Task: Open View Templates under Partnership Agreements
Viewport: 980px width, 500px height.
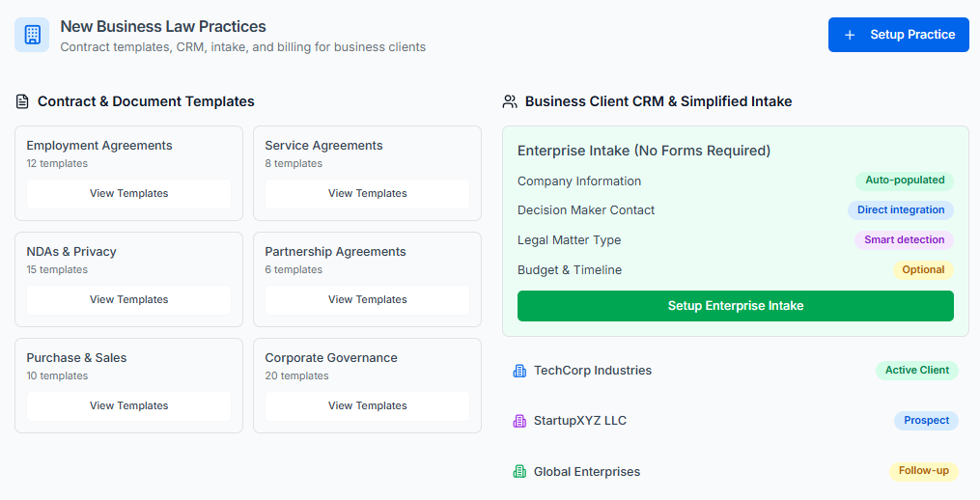Action: 367,300
